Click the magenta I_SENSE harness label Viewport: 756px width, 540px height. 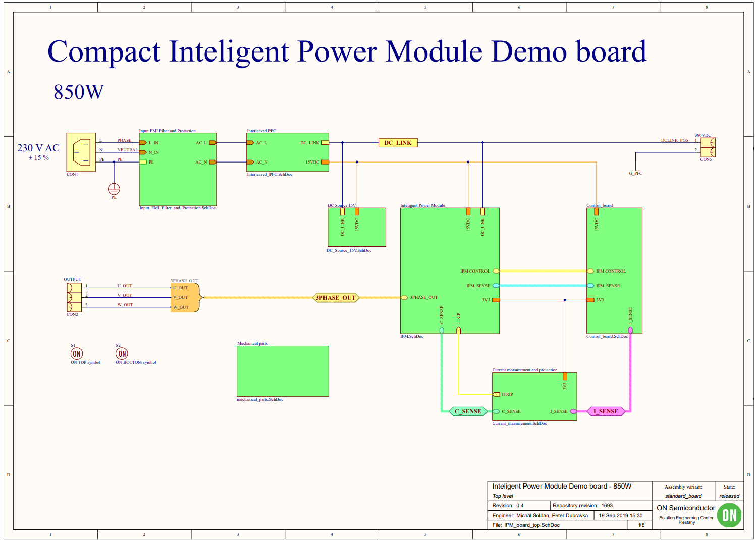[606, 411]
